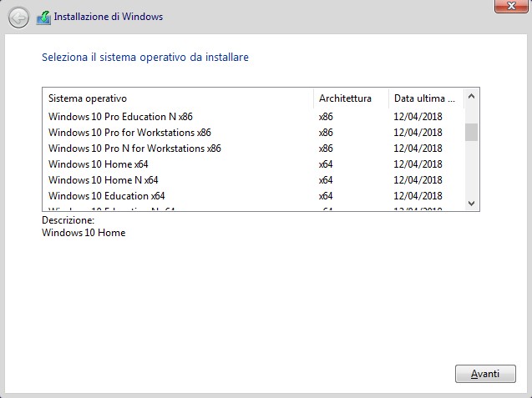Go back with the round arrow button

tap(18, 18)
